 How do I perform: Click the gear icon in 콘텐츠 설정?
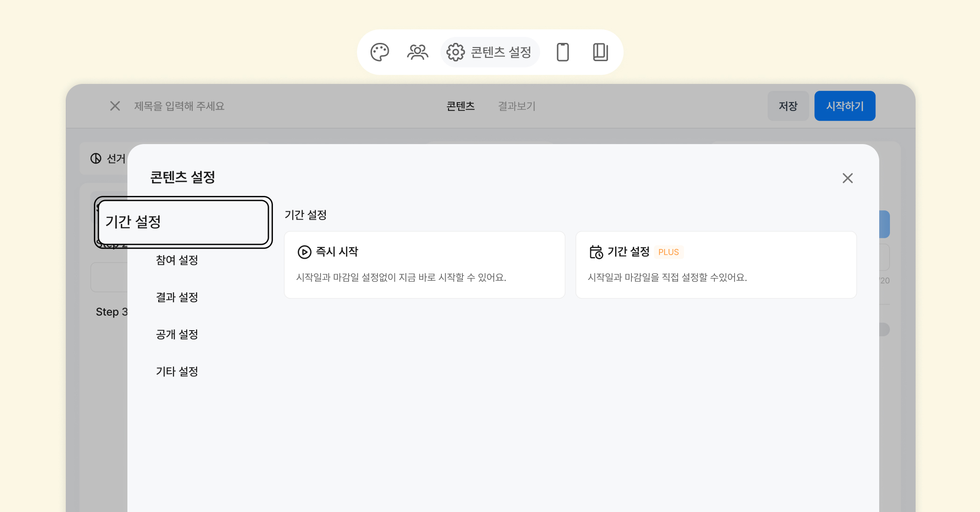tap(455, 52)
